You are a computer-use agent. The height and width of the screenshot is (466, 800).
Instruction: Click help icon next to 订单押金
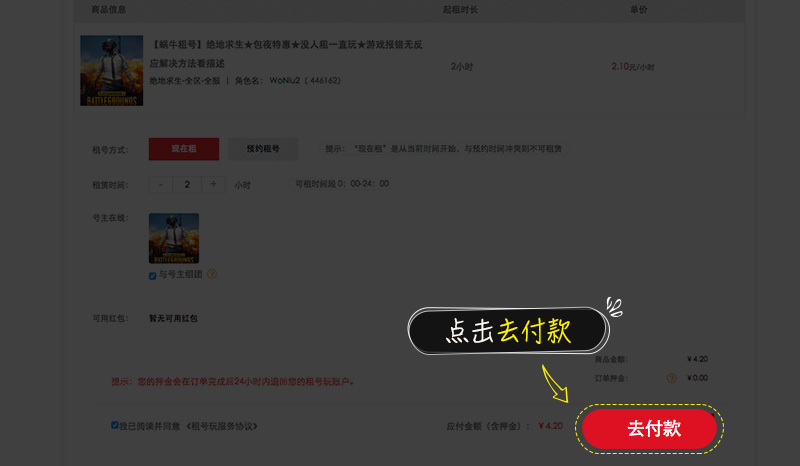[x=671, y=378]
